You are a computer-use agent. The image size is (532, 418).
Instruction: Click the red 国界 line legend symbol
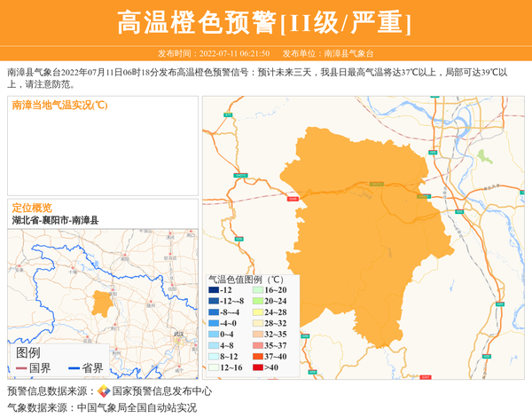21,367
